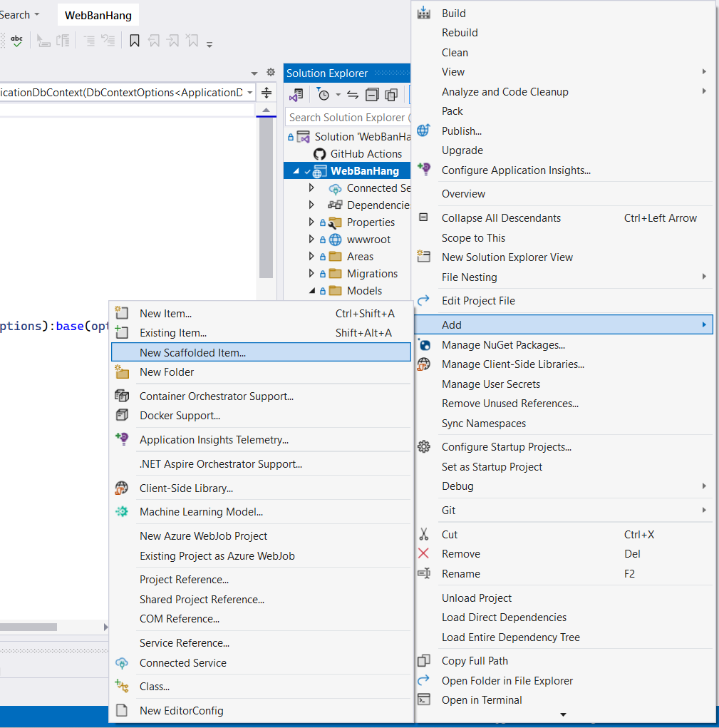Click the split editor window icon
This screenshot has height=728, width=719.
(x=267, y=93)
